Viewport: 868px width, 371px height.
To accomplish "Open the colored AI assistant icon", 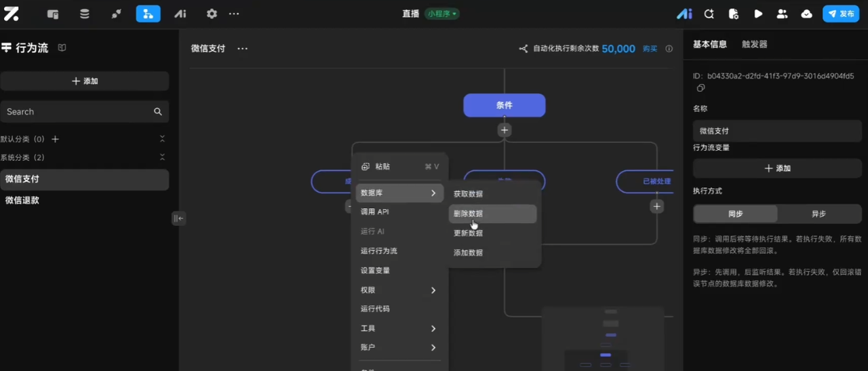I will tap(684, 14).
